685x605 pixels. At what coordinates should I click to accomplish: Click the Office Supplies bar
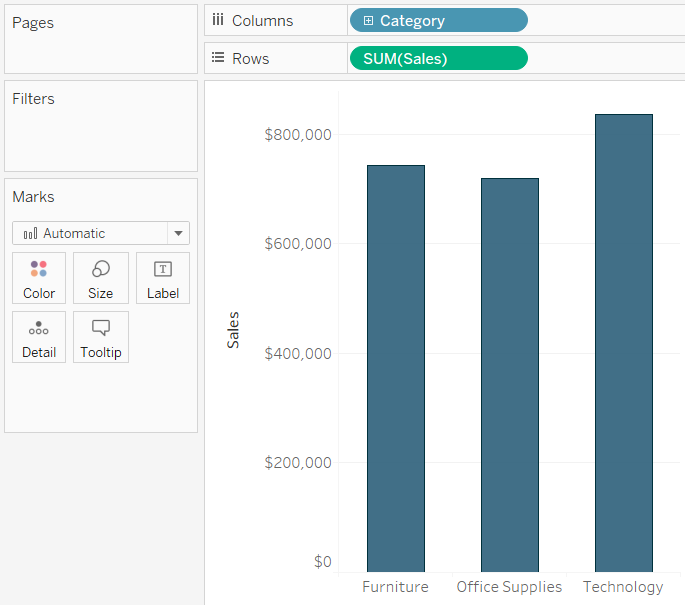pyautogui.click(x=510, y=375)
